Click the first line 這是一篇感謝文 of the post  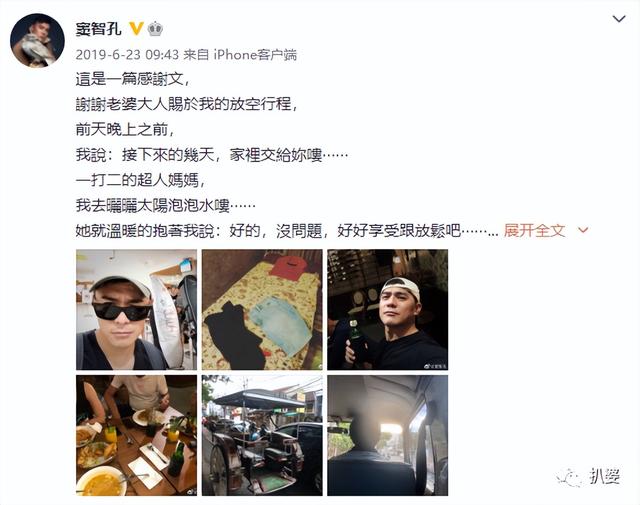[133, 79]
